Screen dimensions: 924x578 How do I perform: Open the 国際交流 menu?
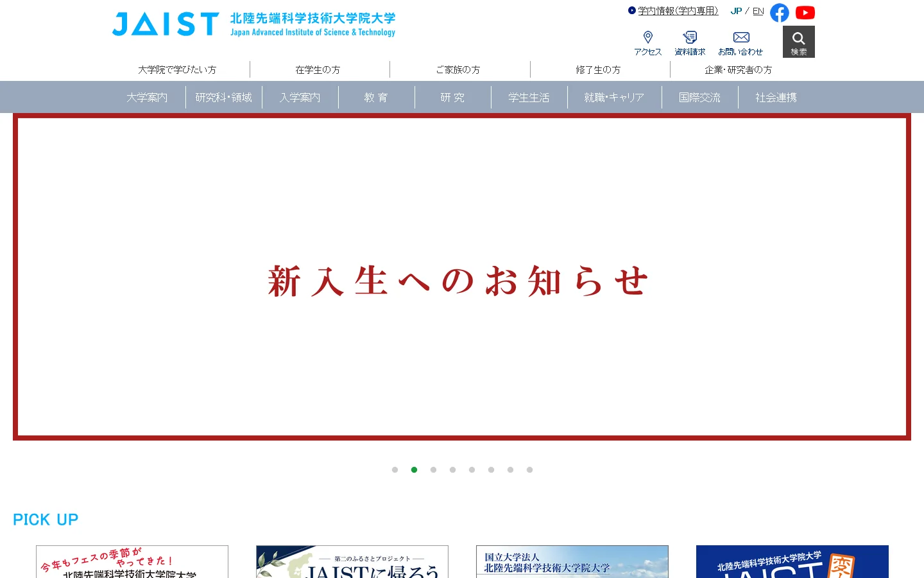pyautogui.click(x=700, y=98)
